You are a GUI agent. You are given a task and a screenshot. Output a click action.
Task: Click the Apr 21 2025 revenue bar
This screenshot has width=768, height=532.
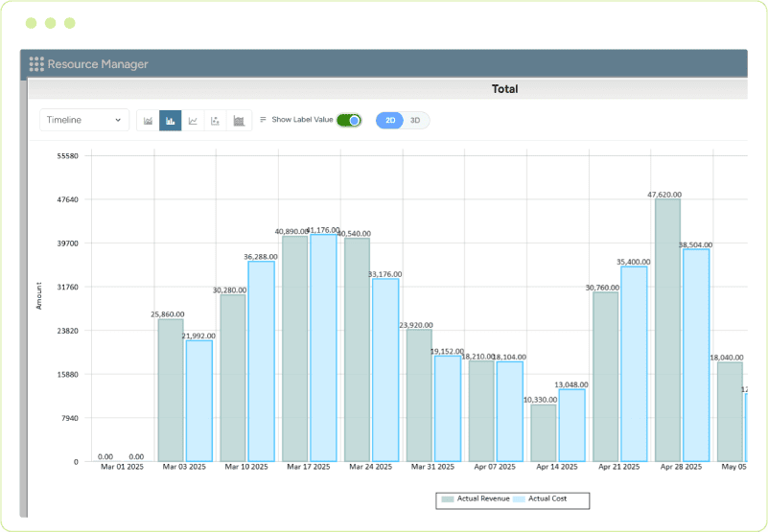coord(606,378)
